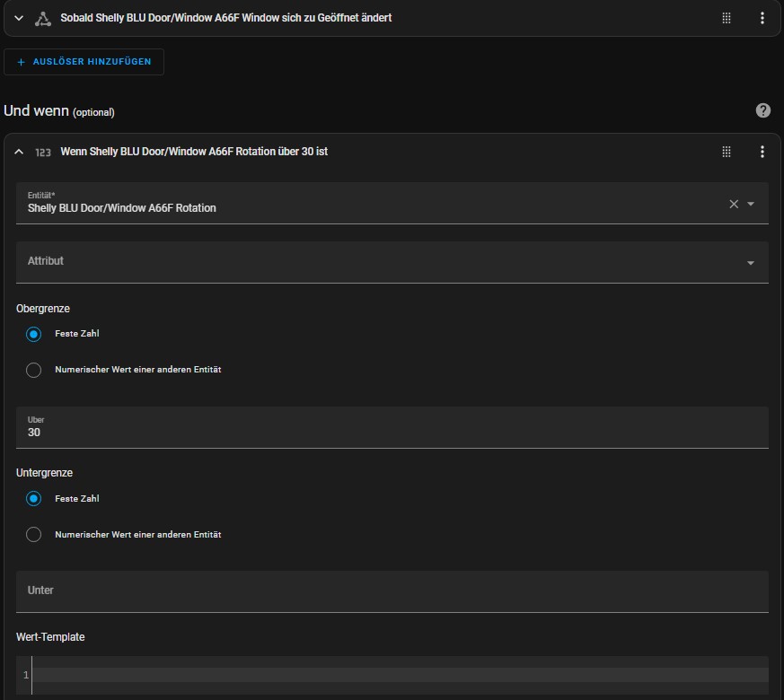The height and width of the screenshot is (700, 784).
Task: Click drag handle of the trigger row
Action: (x=727, y=18)
